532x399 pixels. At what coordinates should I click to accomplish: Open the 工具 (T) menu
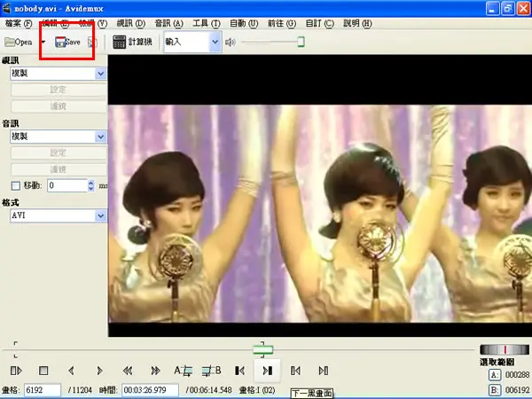tap(207, 23)
